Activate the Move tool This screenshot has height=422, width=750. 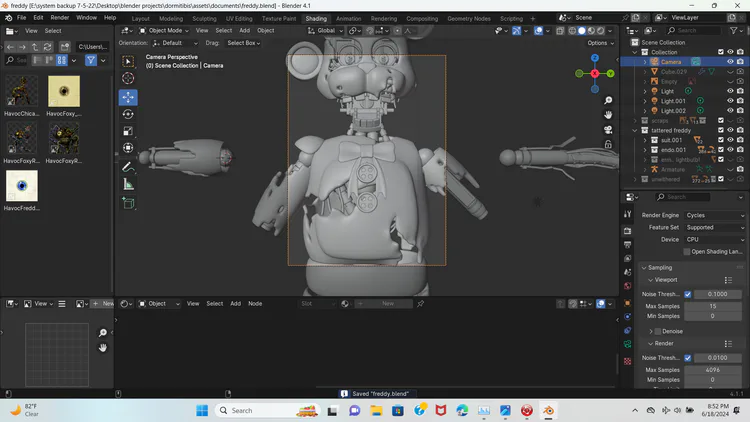[x=128, y=97]
